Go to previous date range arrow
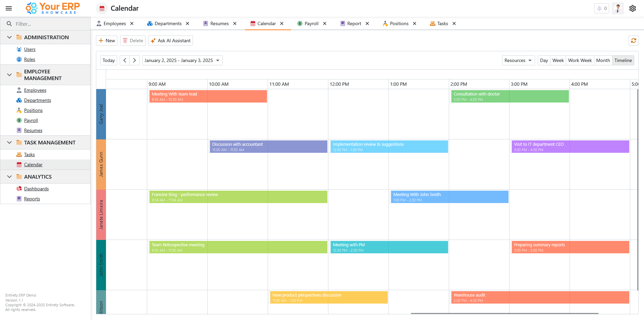Screen dimensions: 644x320 tap(125, 60)
